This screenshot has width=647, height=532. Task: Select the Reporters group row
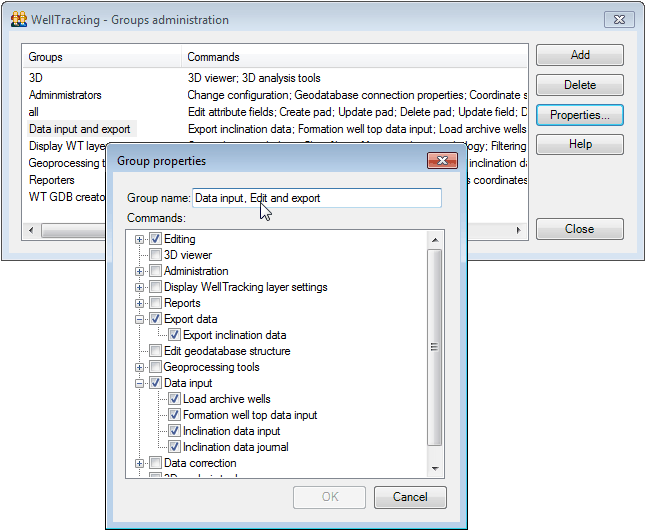pyautogui.click(x=52, y=180)
